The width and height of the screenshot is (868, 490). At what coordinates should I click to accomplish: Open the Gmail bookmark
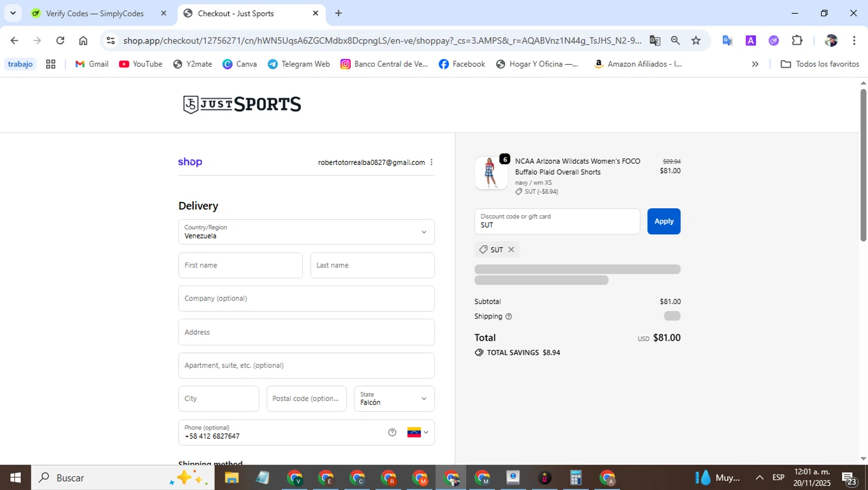pos(92,64)
